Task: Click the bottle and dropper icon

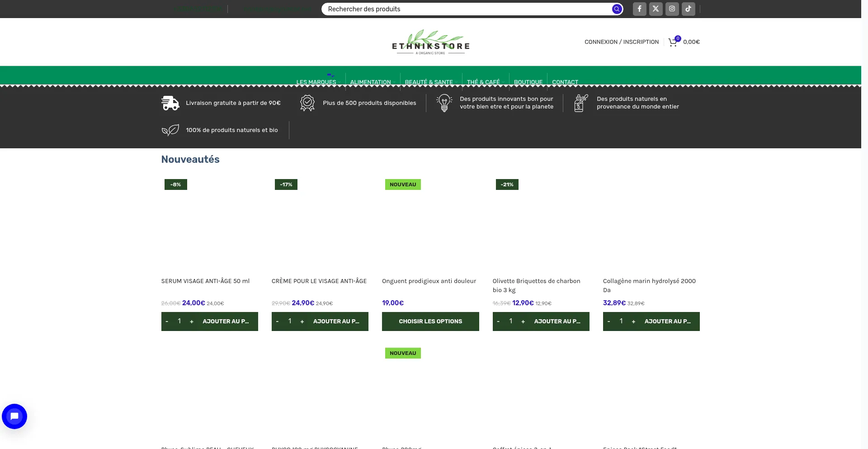Action: 581,103
